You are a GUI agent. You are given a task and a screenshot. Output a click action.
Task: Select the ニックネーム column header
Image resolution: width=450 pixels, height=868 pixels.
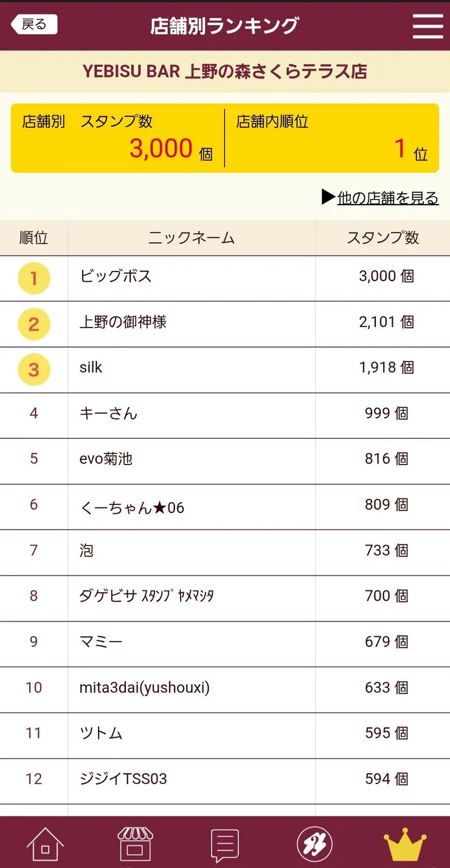point(190,237)
